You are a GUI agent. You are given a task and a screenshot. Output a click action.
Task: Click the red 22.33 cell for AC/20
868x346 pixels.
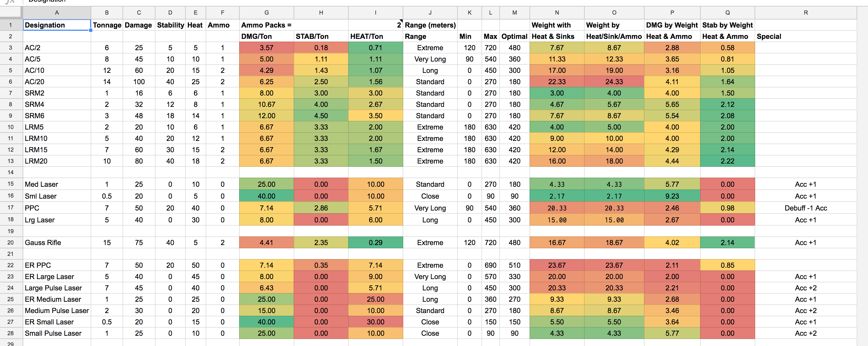pyautogui.click(x=557, y=82)
